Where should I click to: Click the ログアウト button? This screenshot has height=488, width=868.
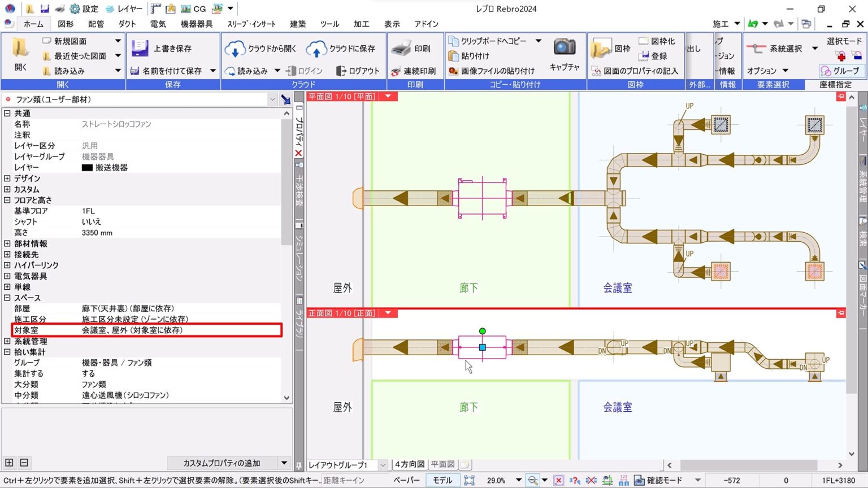[x=358, y=71]
